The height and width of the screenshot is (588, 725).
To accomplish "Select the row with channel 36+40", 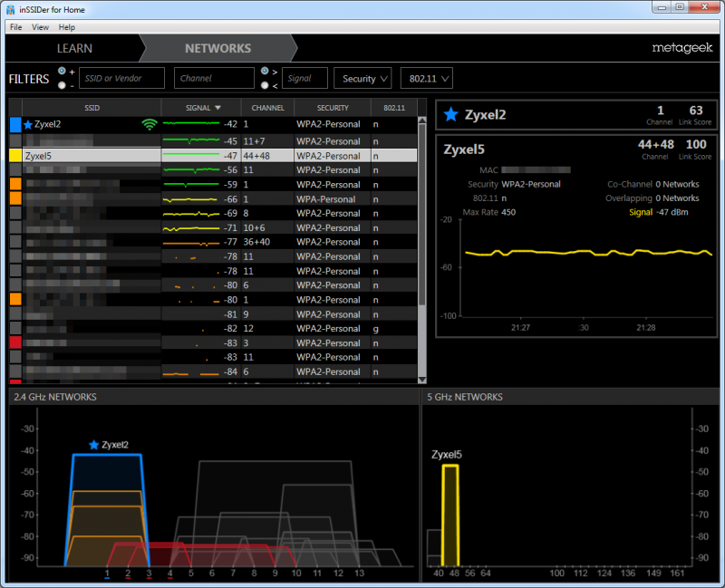I will point(213,242).
